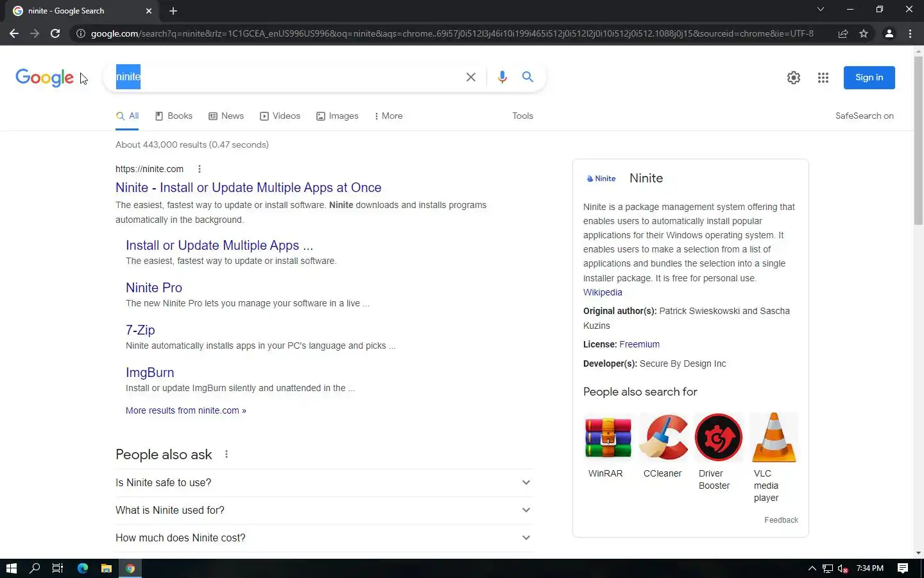
Task: Expand Is Ninite safe to use?
Action: pos(324,483)
